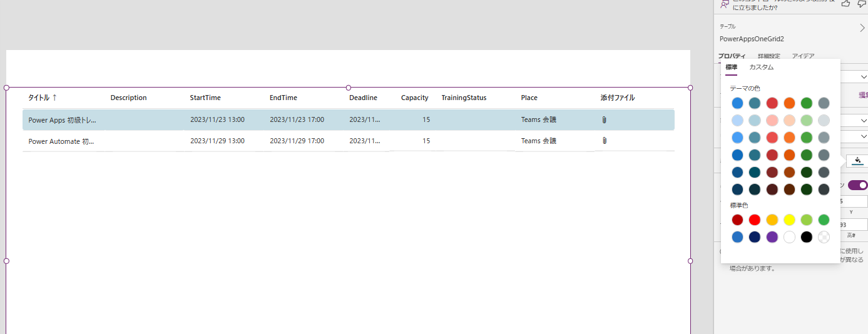This screenshot has height=334, width=868.
Task: Click the Description column header
Action: 128,98
